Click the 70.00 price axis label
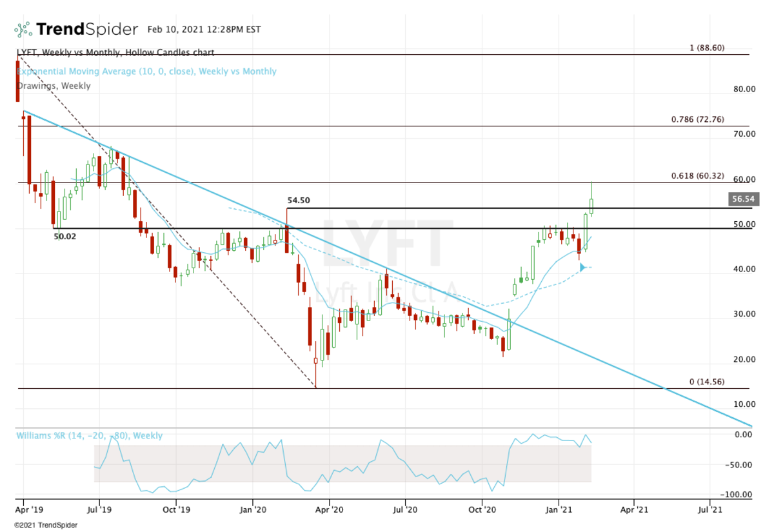The width and height of the screenshot is (774, 532). (x=744, y=134)
